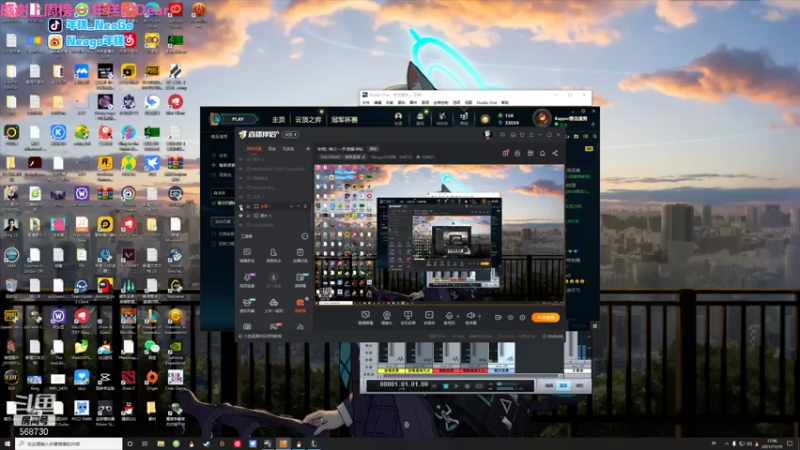This screenshot has height=450, width=800.
Task: Tick checkbox under League search field
Action: pyautogui.click(x=213, y=203)
